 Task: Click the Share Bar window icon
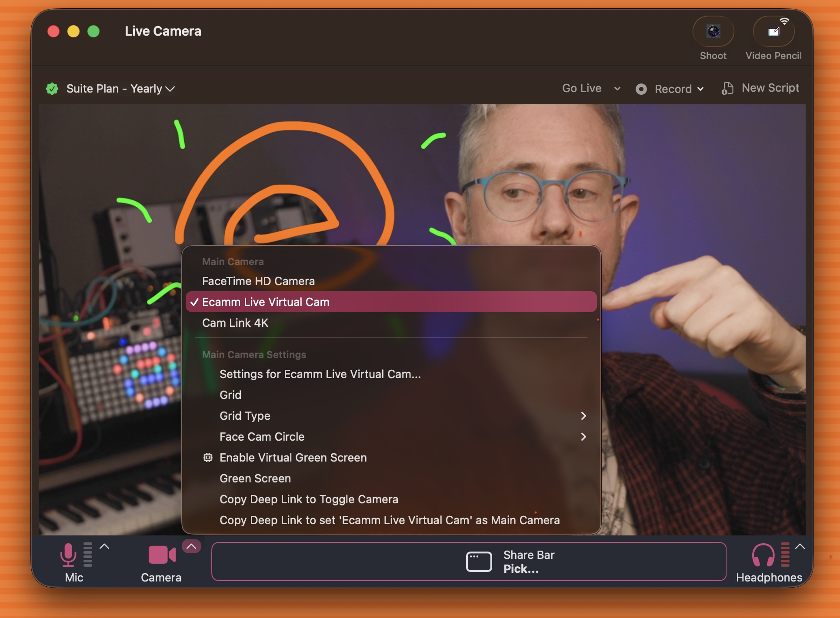479,562
